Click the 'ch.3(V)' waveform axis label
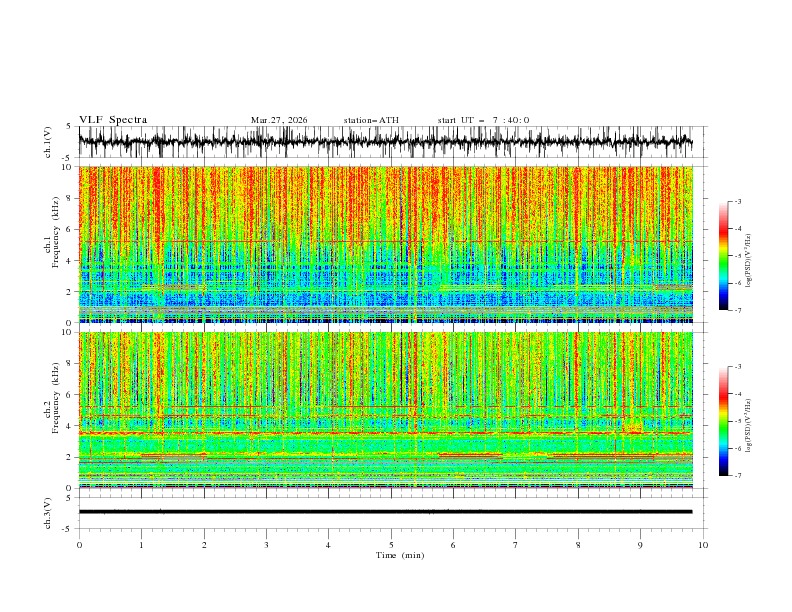792x612 pixels. pos(48,513)
